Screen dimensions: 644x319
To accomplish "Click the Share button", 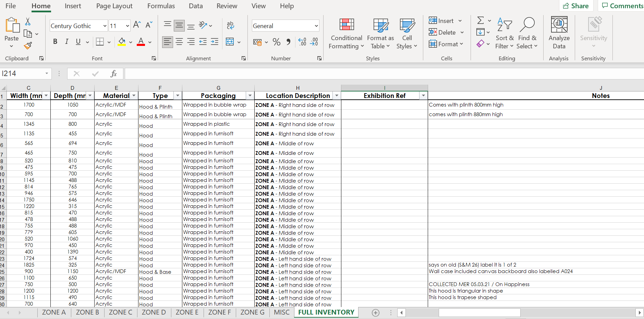I will (x=576, y=6).
